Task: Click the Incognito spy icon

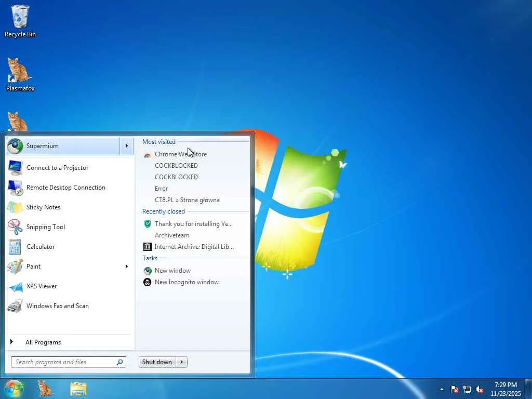Action: 147,282
